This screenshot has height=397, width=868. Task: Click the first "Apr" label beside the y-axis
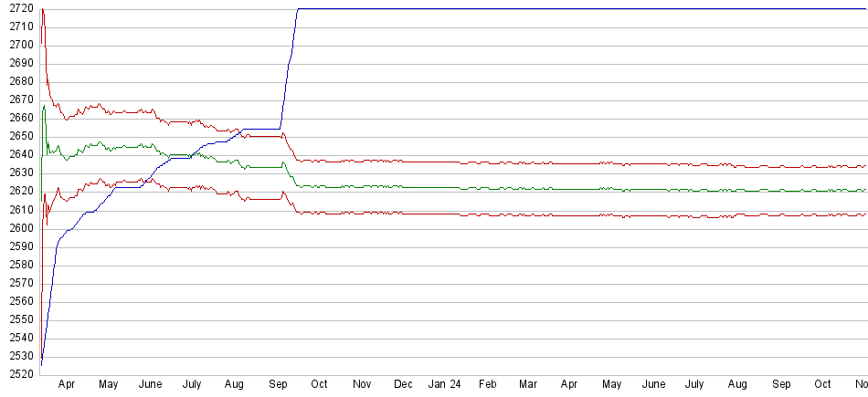pyautogui.click(x=67, y=385)
